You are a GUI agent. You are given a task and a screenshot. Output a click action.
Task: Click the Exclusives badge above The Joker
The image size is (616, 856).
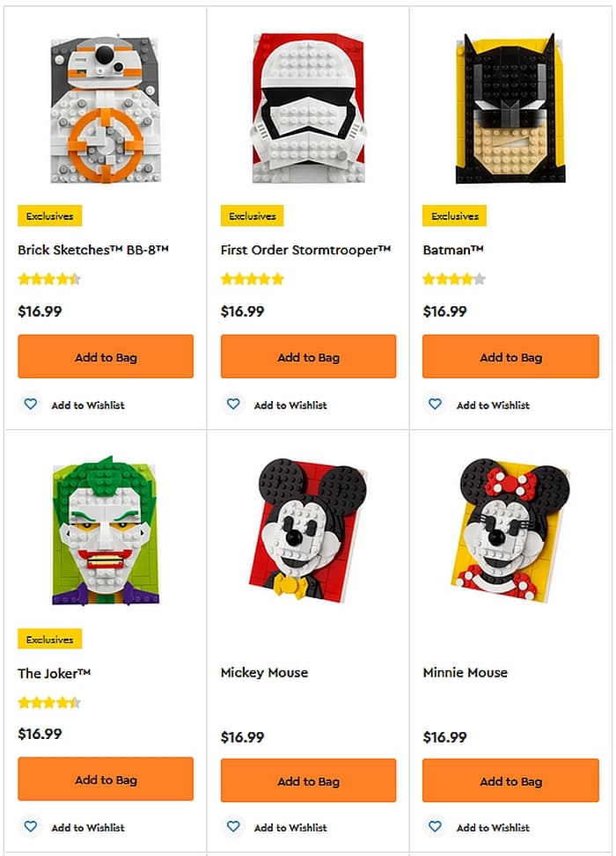[50, 640]
